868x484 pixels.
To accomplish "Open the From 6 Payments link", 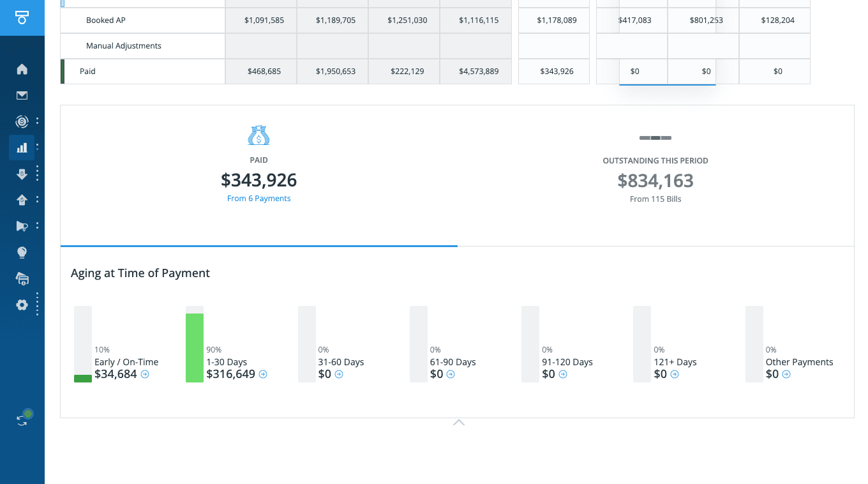I will 258,199.
